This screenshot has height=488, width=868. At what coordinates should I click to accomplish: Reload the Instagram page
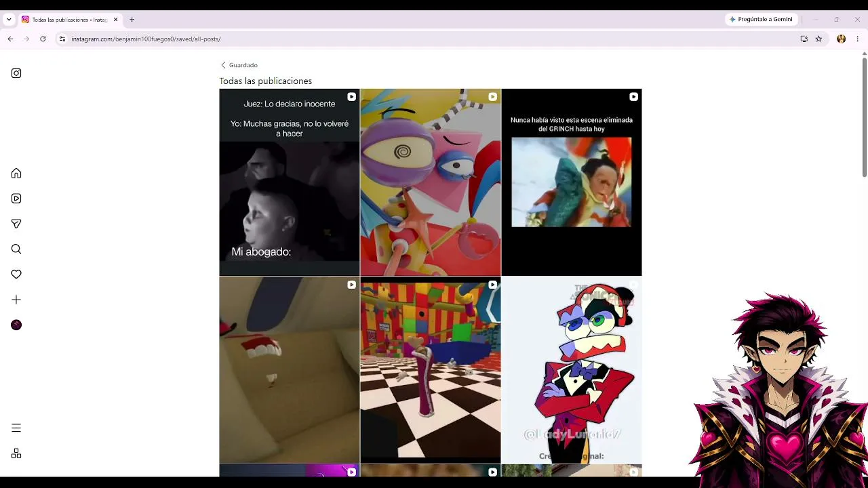[x=43, y=39]
